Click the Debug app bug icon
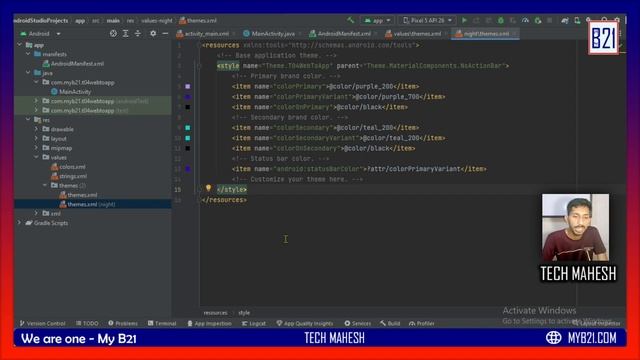 coord(501,20)
